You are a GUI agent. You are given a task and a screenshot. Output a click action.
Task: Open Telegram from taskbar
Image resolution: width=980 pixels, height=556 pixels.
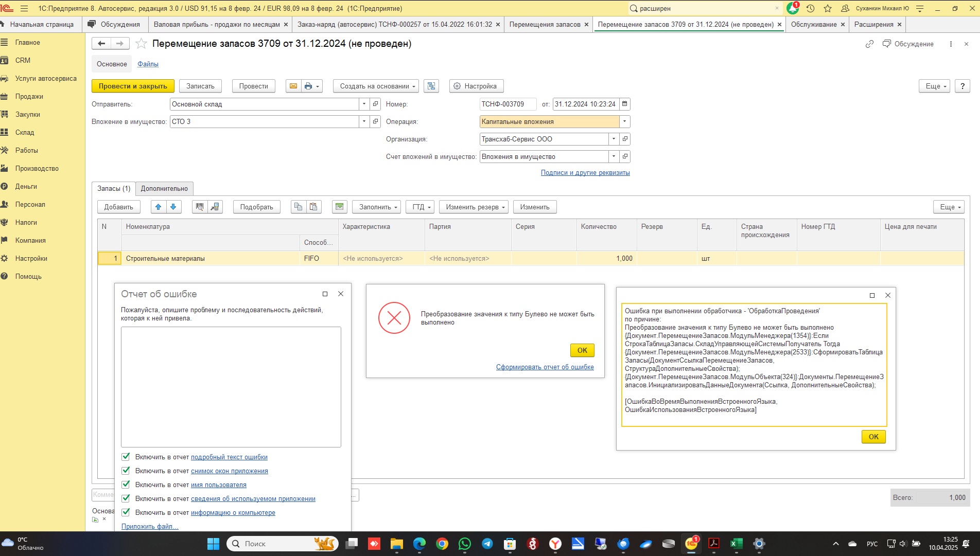point(487,544)
